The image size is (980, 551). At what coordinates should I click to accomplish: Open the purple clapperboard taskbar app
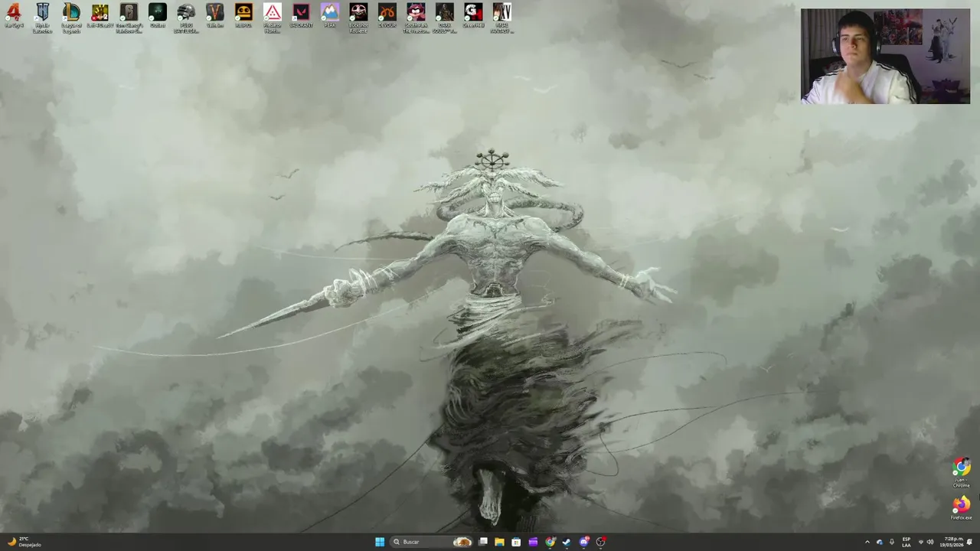[533, 542]
